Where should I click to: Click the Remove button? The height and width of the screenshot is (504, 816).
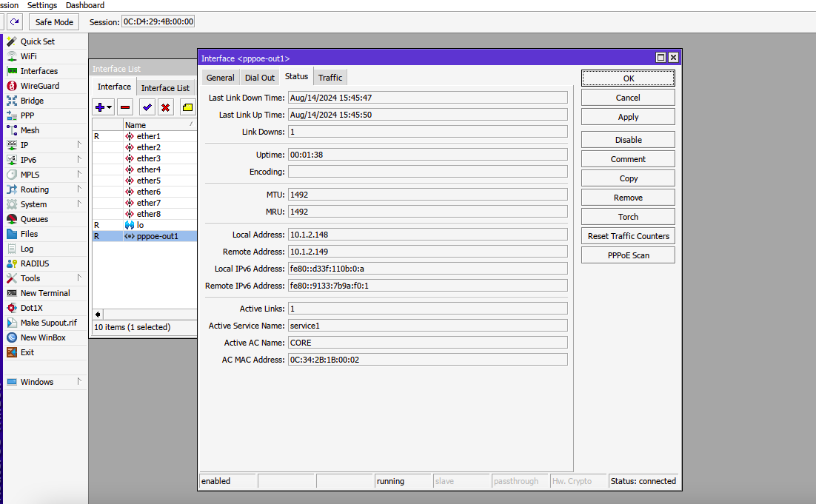pos(628,198)
